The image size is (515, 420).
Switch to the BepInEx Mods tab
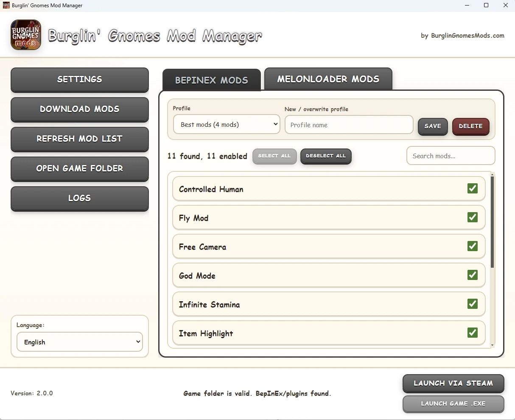(x=212, y=80)
